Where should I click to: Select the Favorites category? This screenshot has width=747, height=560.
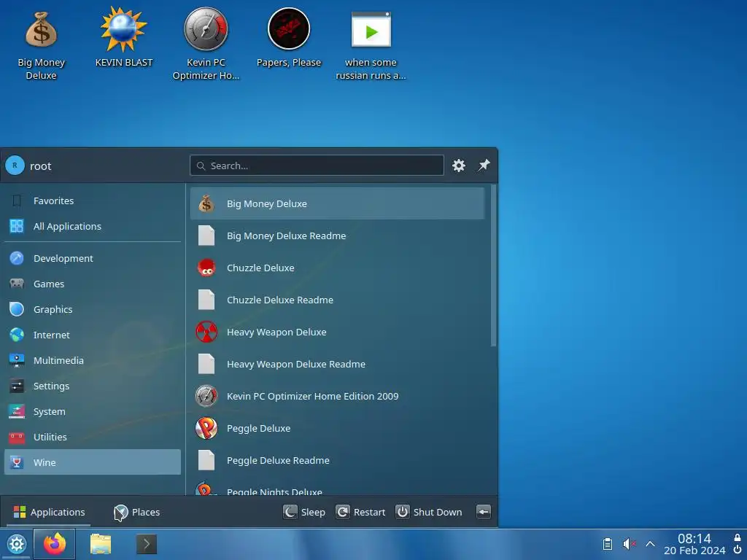click(x=93, y=201)
